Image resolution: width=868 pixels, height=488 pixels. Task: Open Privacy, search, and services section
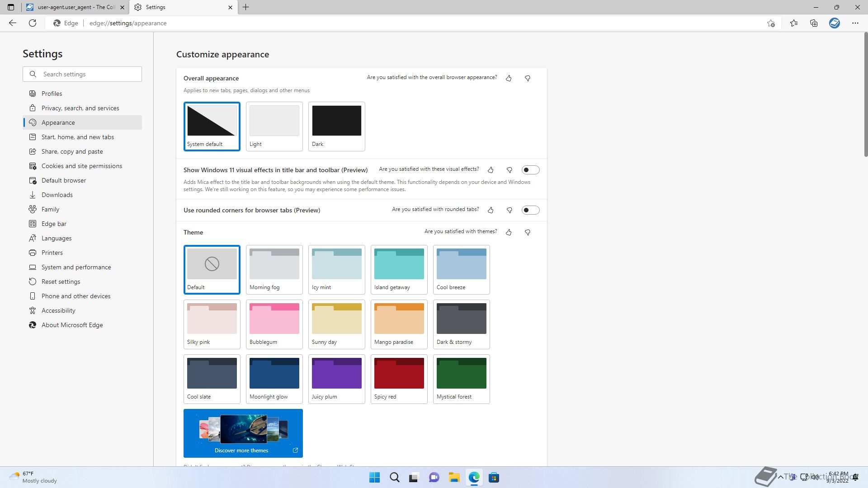(82, 108)
